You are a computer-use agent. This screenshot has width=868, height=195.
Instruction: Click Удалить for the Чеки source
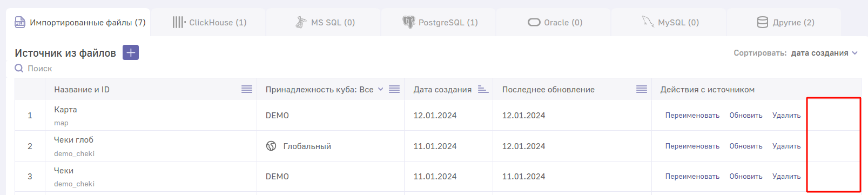tap(786, 176)
